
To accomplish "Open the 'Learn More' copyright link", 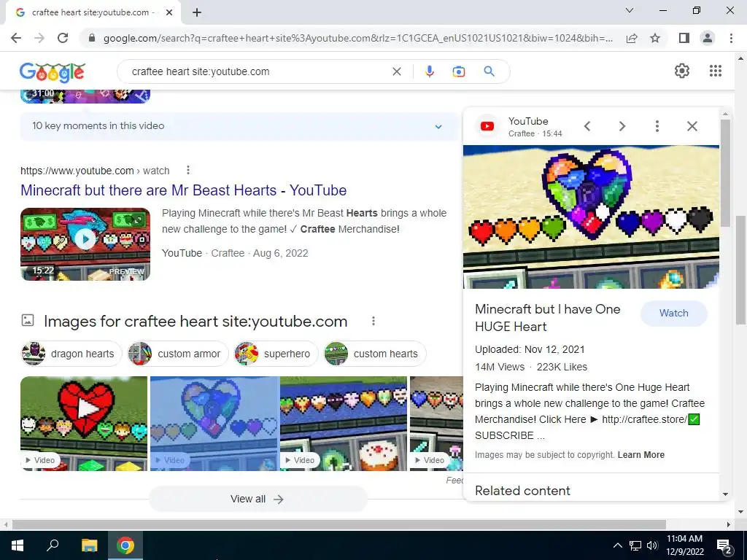I will (640, 455).
